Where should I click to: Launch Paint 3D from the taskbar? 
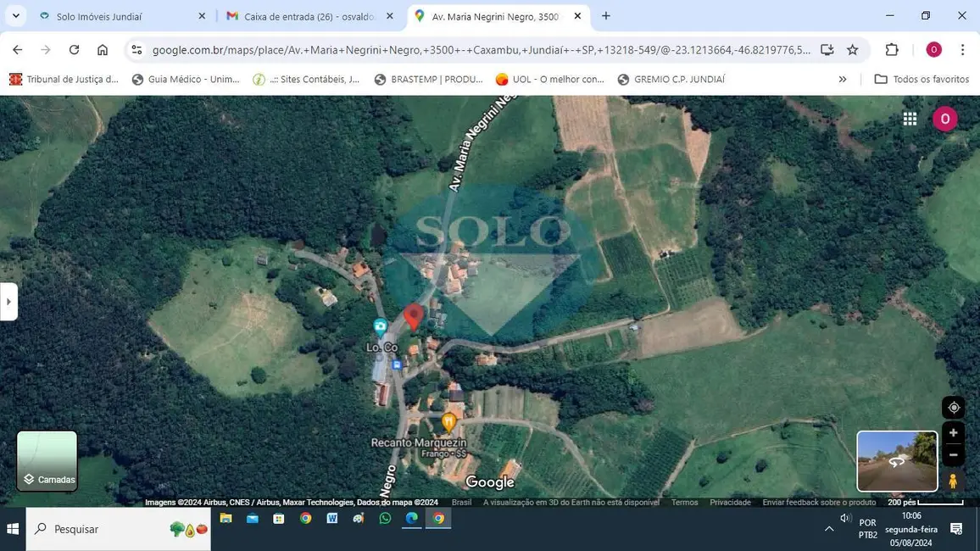tap(358, 518)
